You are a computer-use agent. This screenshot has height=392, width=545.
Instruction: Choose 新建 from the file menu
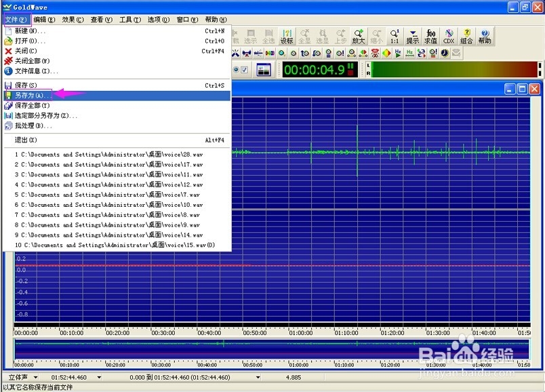(117, 31)
